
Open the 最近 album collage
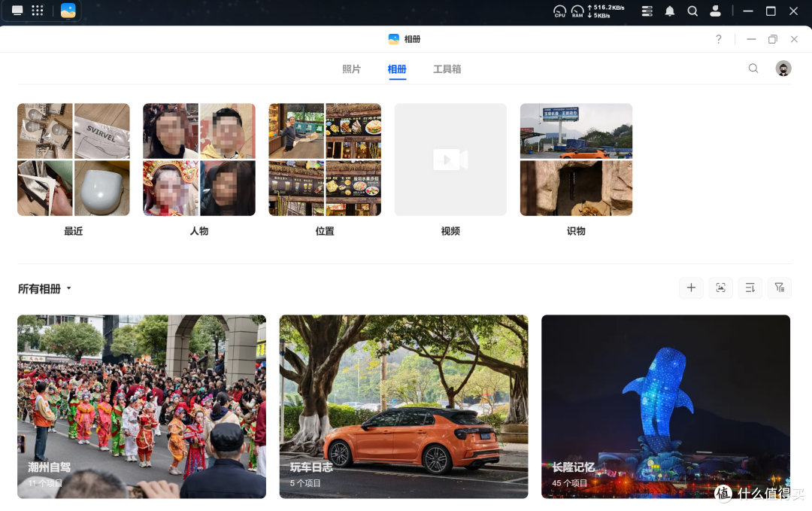point(74,160)
